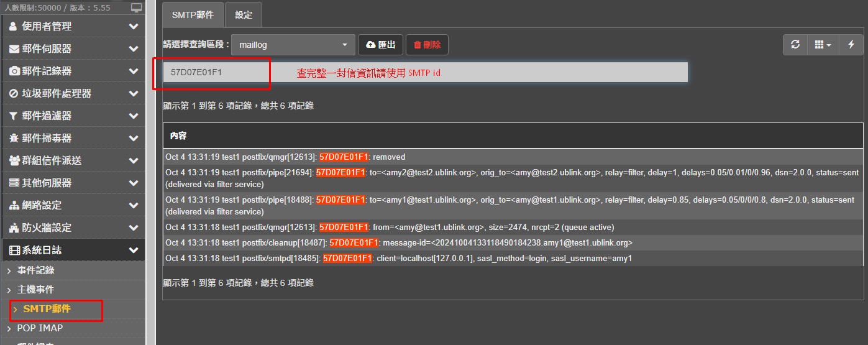Image resolution: width=868 pixels, height=345 pixels.
Task: Click the refresh icon in the toolbar
Action: click(795, 45)
